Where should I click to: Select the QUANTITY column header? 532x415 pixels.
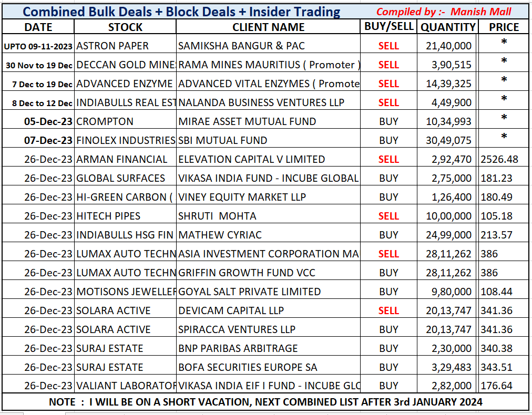448,27
